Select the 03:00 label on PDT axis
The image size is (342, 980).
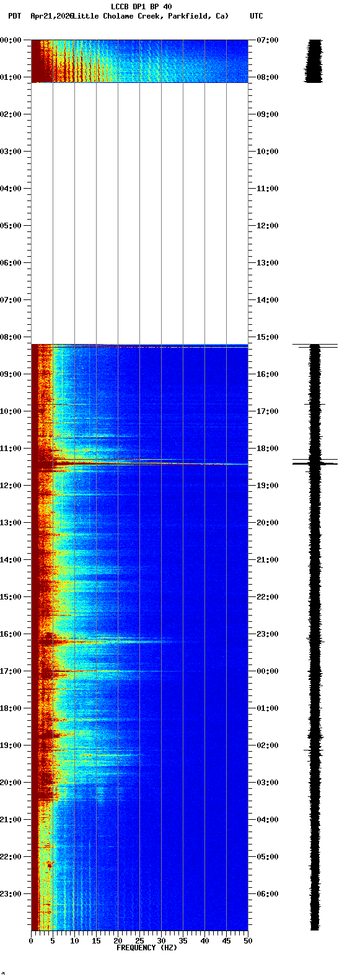[x=11, y=152]
